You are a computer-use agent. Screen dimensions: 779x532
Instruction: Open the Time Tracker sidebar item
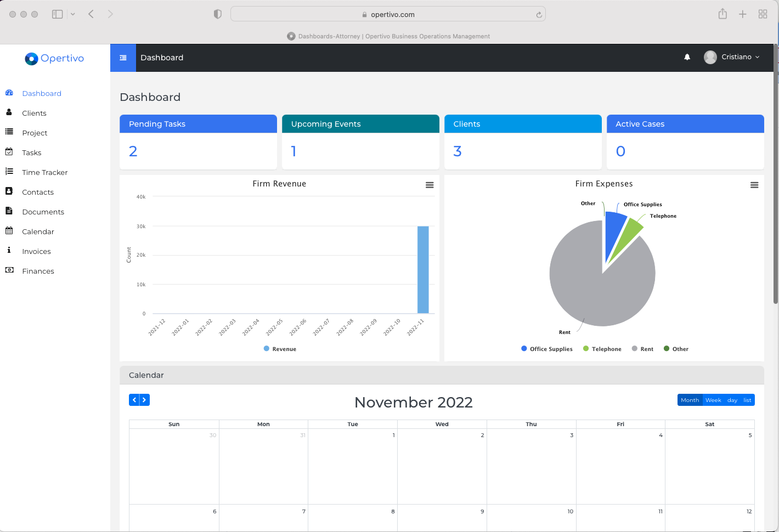(45, 172)
